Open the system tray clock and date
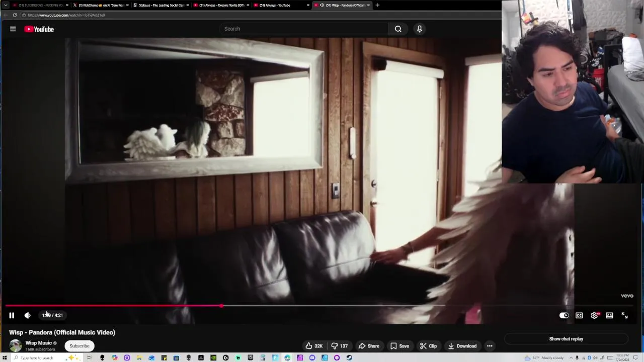 coord(622,358)
